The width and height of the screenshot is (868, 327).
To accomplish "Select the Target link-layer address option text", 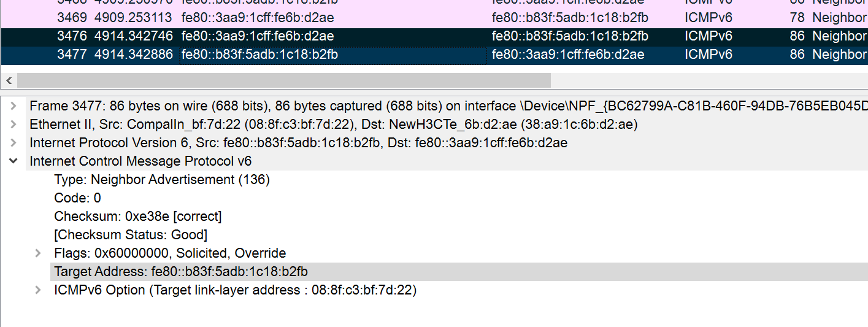I will tap(236, 290).
